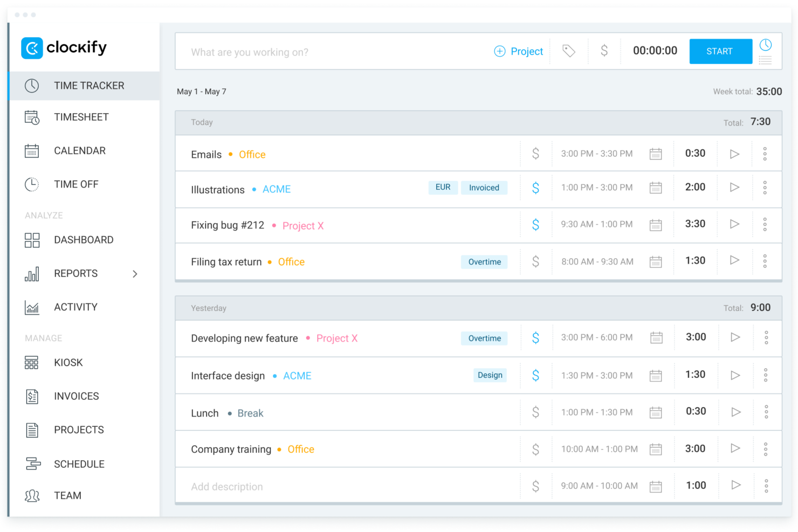The image size is (798, 532).
Task: Expand the Reports submenu arrow
Action: pyautogui.click(x=135, y=274)
